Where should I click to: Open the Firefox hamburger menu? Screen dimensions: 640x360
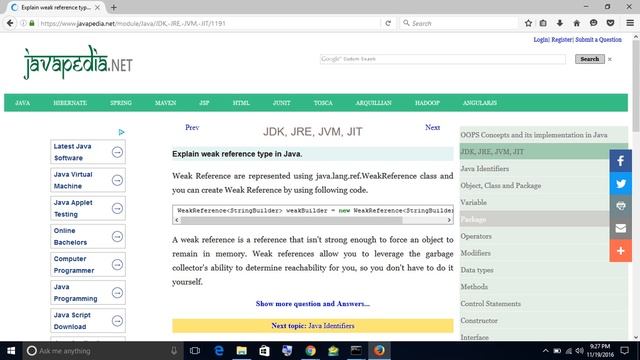point(630,23)
